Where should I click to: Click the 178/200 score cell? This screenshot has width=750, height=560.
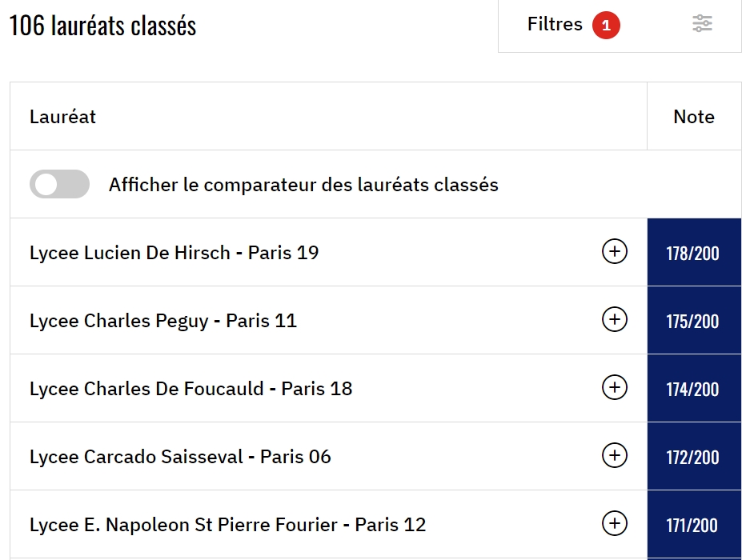pos(693,253)
